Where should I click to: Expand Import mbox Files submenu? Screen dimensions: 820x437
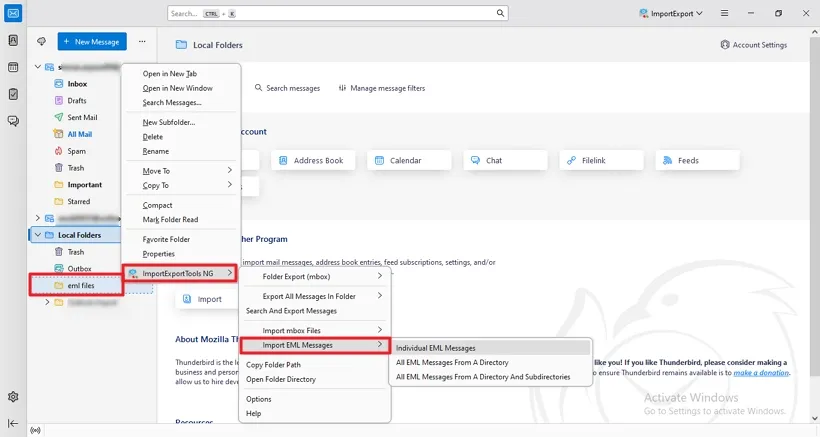[315, 330]
